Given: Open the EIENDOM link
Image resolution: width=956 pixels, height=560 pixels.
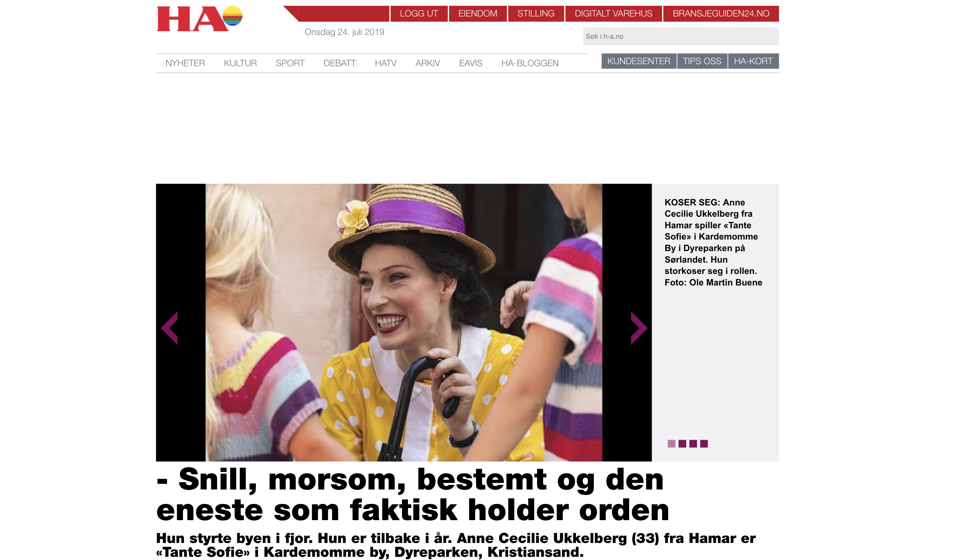Looking at the screenshot, I should pos(478,14).
